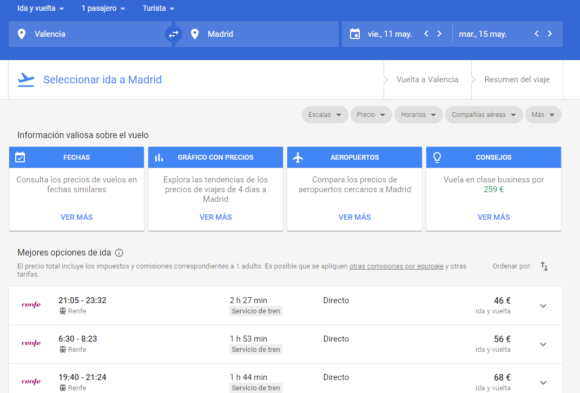Open the otras comisiones por equipaje link
This screenshot has height=393, width=580.
[396, 266]
